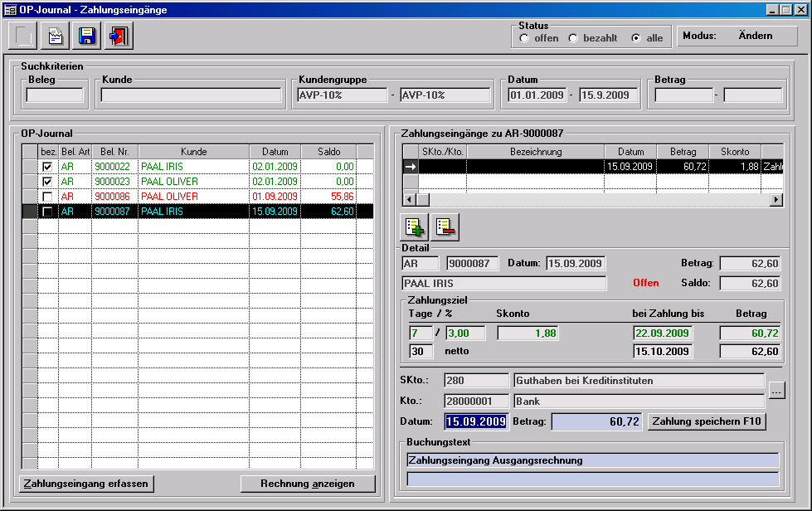Click 'Zahlung speichern F10' button
This screenshot has width=812, height=511.
(x=707, y=421)
